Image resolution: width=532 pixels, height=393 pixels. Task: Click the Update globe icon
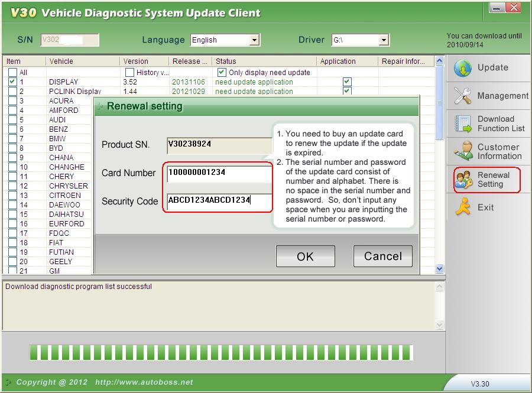pyautogui.click(x=462, y=68)
